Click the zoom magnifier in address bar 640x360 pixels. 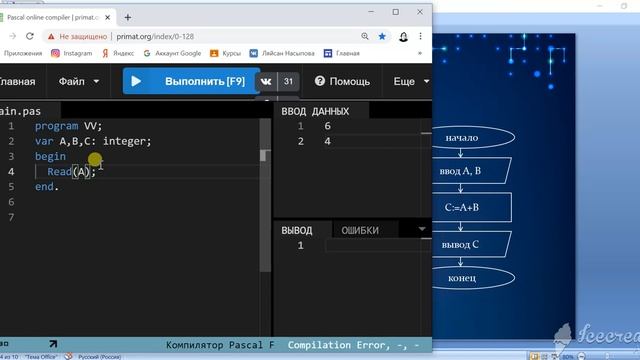point(365,36)
